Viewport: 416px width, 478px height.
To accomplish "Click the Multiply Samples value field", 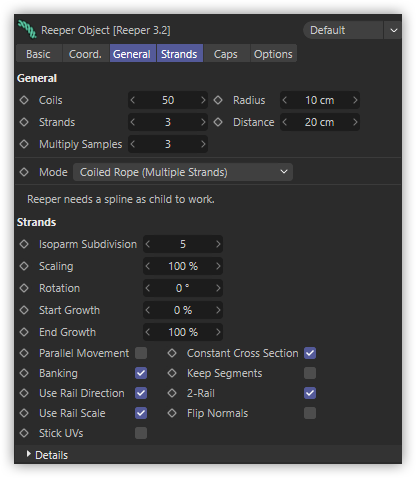I will click(168, 144).
